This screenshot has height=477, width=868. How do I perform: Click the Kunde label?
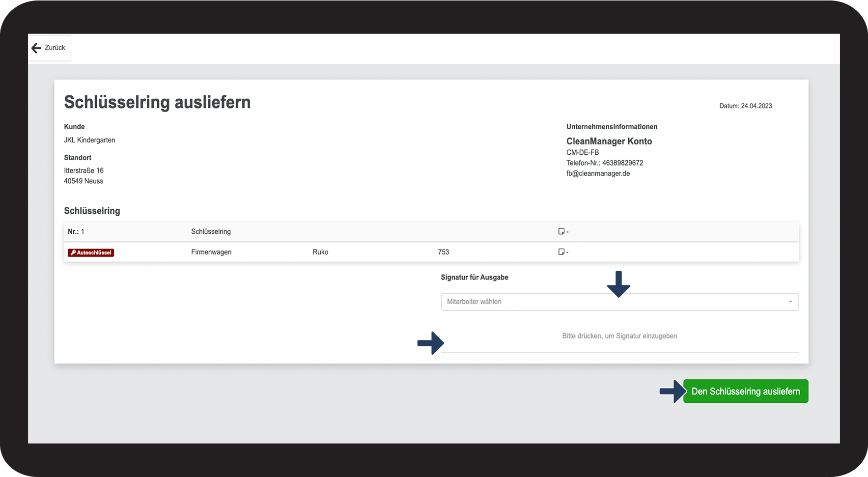point(74,127)
